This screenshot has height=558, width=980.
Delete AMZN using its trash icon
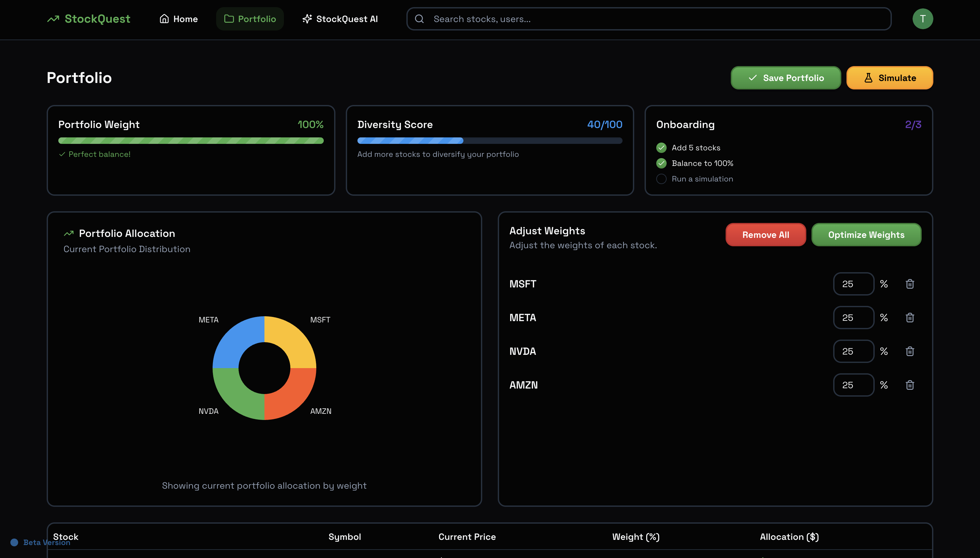click(x=910, y=385)
